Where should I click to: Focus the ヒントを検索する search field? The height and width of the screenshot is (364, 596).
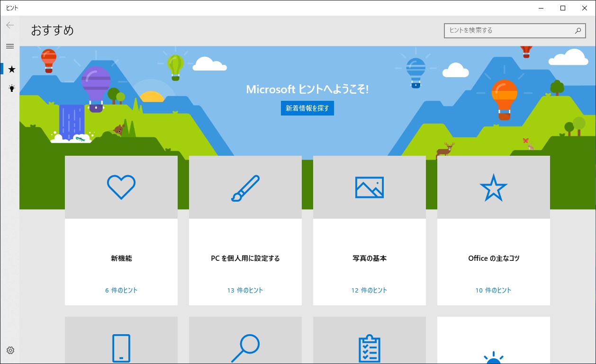515,30
